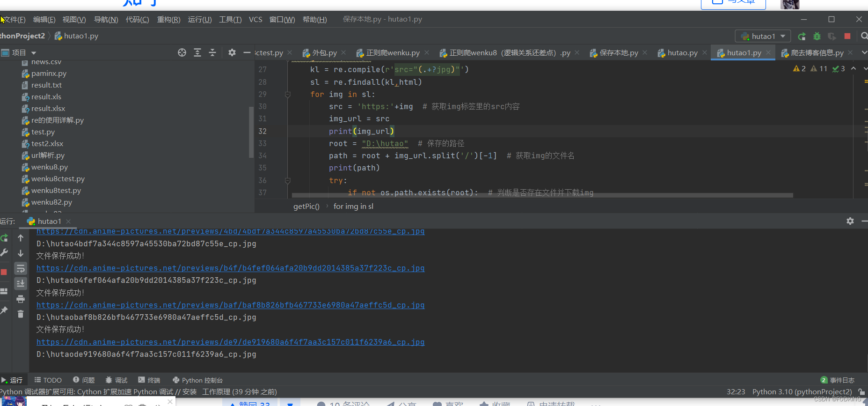The width and height of the screenshot is (868, 406).
Task: Open the de919680 image URL link
Action: coord(231,342)
